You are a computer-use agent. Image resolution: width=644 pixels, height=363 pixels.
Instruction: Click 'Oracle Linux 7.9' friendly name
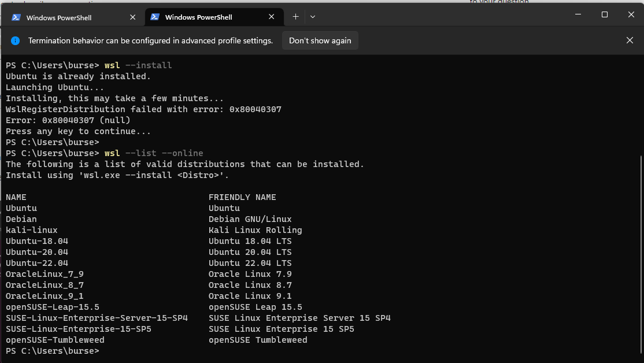pyautogui.click(x=250, y=274)
